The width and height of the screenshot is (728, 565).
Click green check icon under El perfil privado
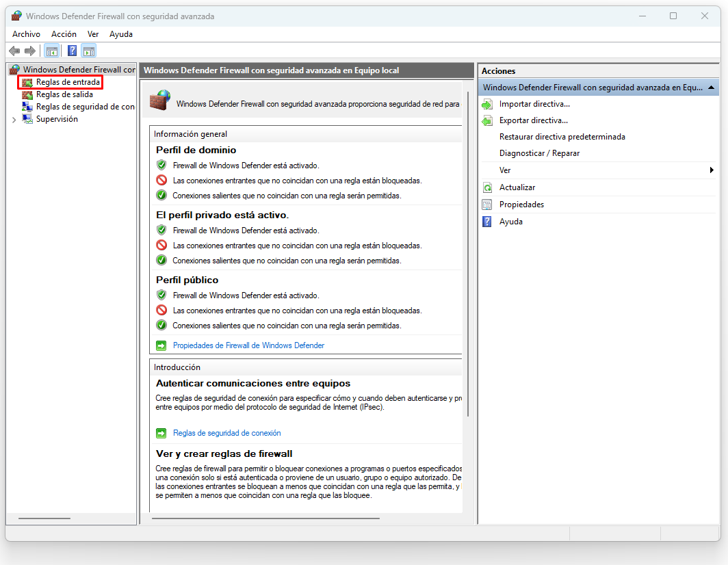click(161, 260)
